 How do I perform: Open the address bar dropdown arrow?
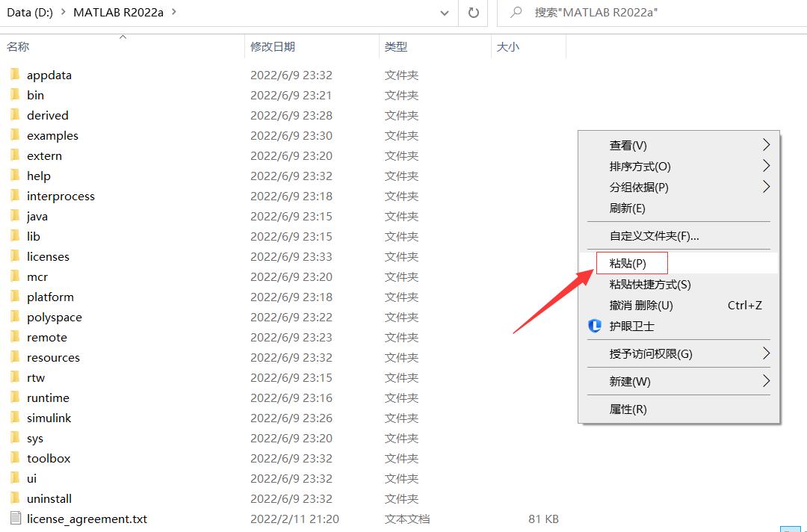click(x=444, y=13)
